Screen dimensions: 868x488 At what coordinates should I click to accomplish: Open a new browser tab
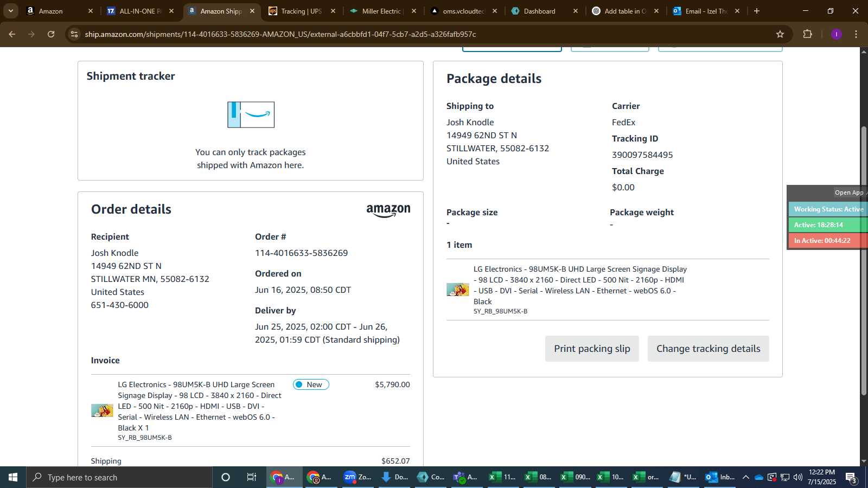(x=757, y=11)
